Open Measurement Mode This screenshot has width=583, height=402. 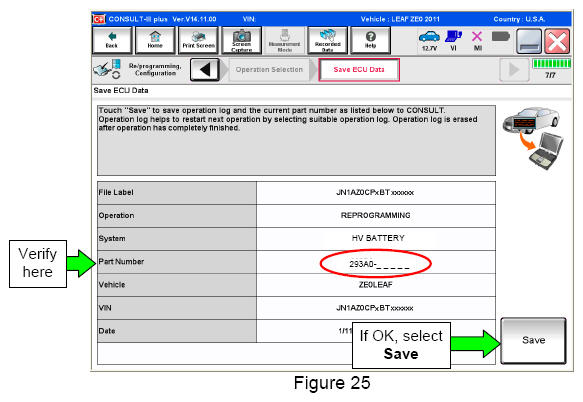click(x=285, y=40)
